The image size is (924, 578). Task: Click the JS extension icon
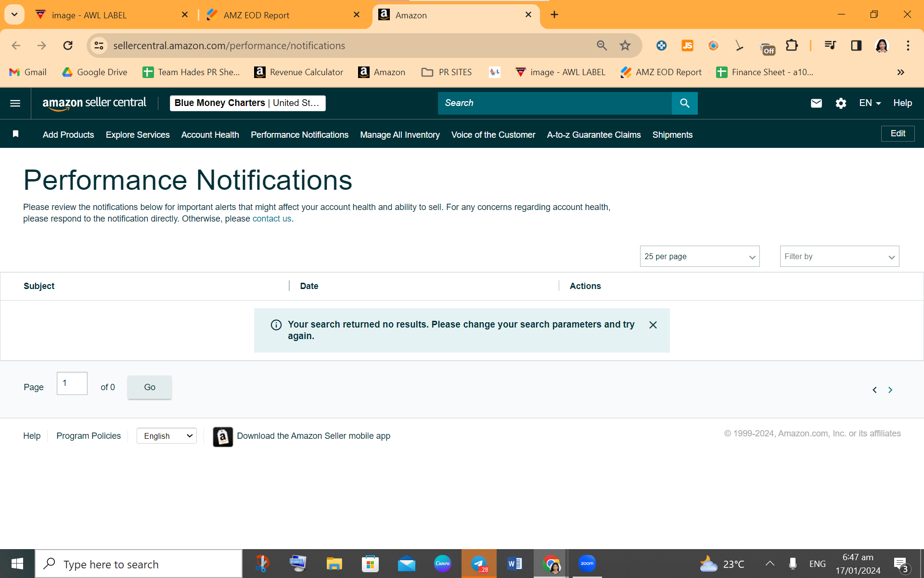pos(687,45)
